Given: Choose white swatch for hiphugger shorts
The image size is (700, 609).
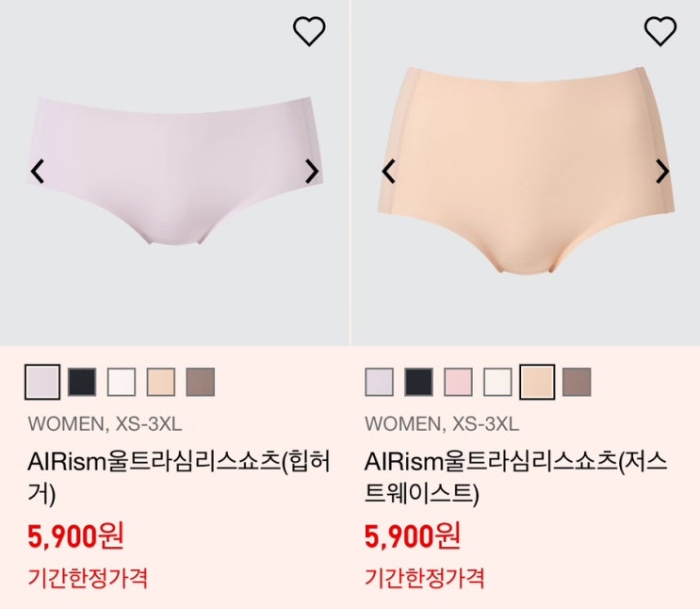Looking at the screenshot, I should point(122,382).
